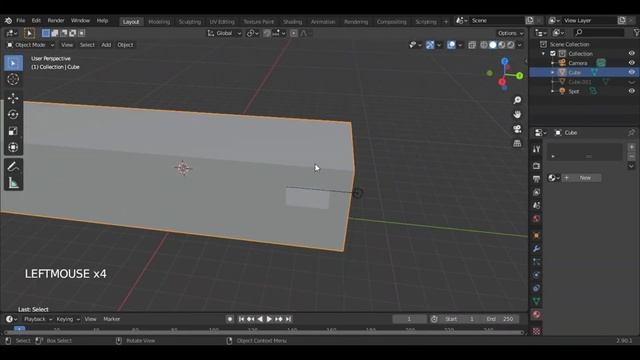
Task: Toggle viewport gizmos button
Action: (x=430, y=45)
